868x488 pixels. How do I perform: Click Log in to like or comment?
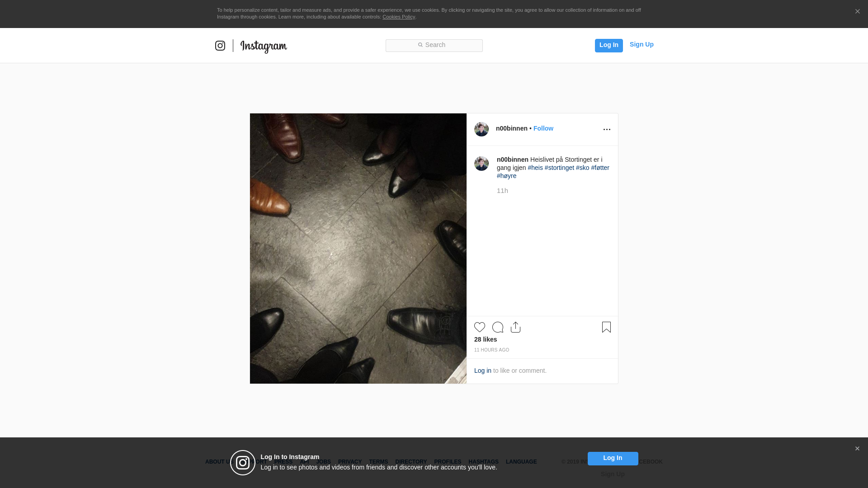pyautogui.click(x=483, y=371)
